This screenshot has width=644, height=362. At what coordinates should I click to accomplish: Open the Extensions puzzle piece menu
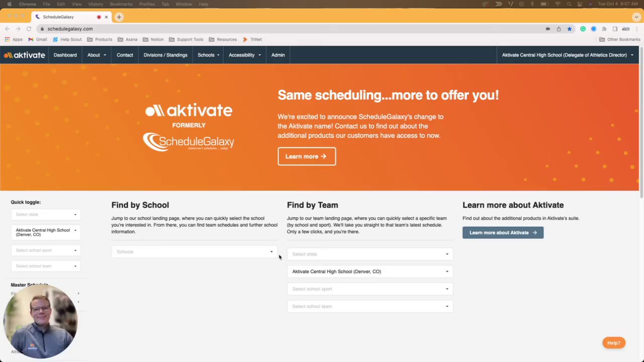pyautogui.click(x=604, y=29)
